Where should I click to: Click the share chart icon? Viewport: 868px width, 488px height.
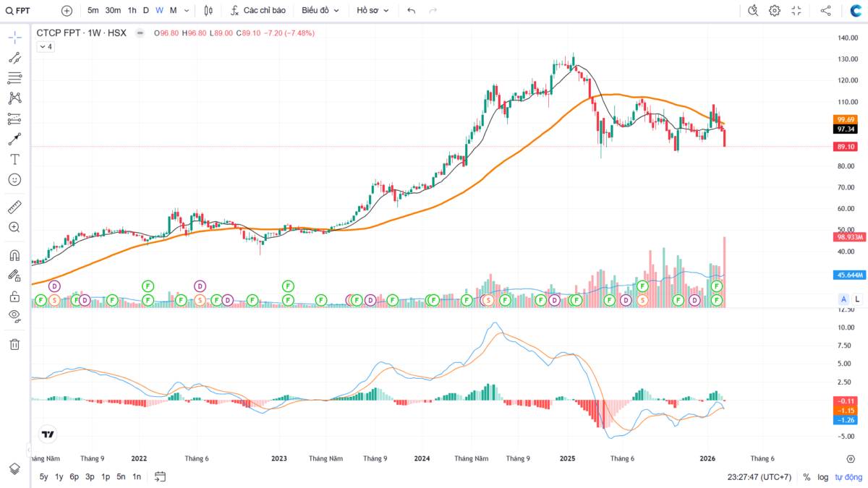click(x=825, y=11)
